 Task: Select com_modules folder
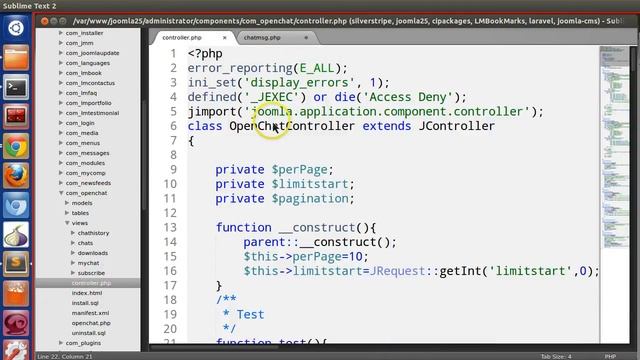click(85, 163)
